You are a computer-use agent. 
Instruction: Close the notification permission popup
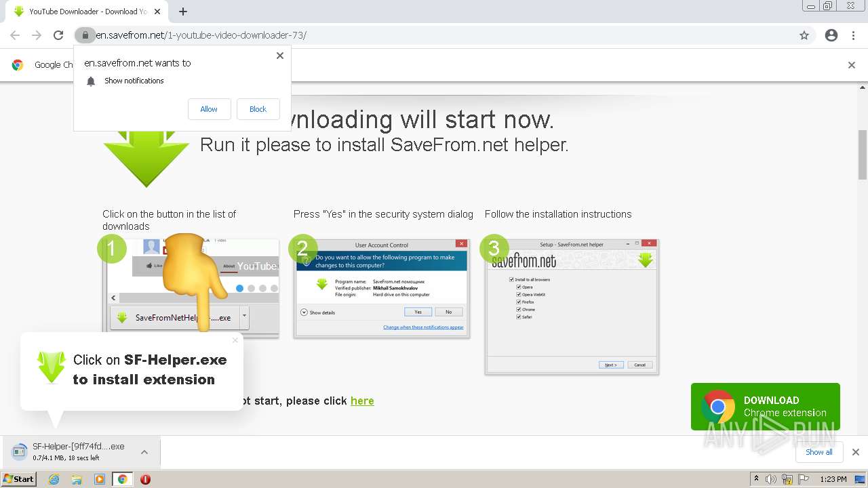[x=280, y=56]
